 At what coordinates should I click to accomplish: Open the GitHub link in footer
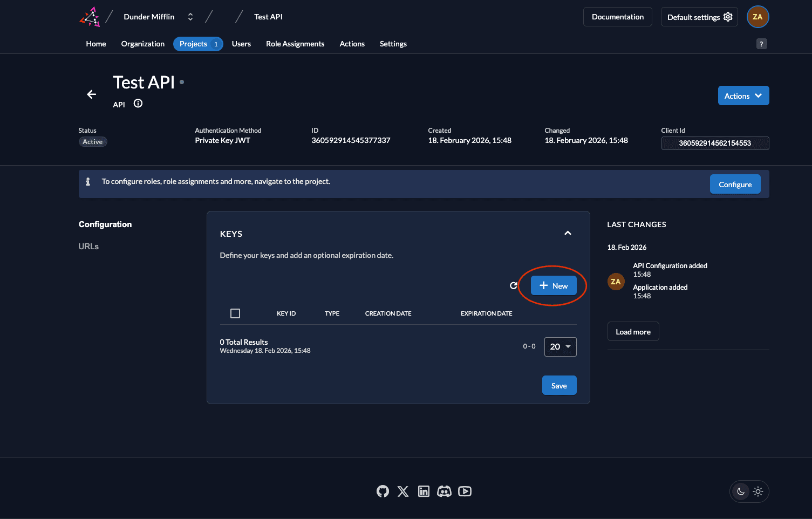pyautogui.click(x=383, y=491)
